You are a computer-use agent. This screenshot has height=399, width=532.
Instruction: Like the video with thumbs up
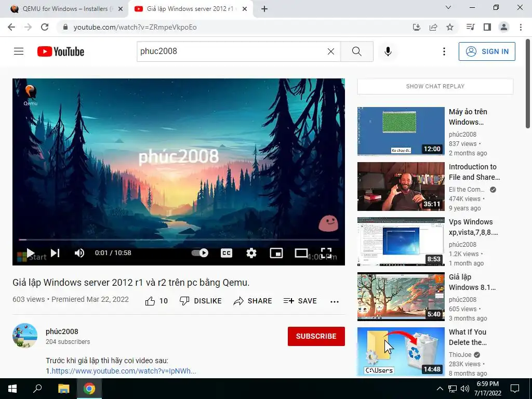(156, 301)
